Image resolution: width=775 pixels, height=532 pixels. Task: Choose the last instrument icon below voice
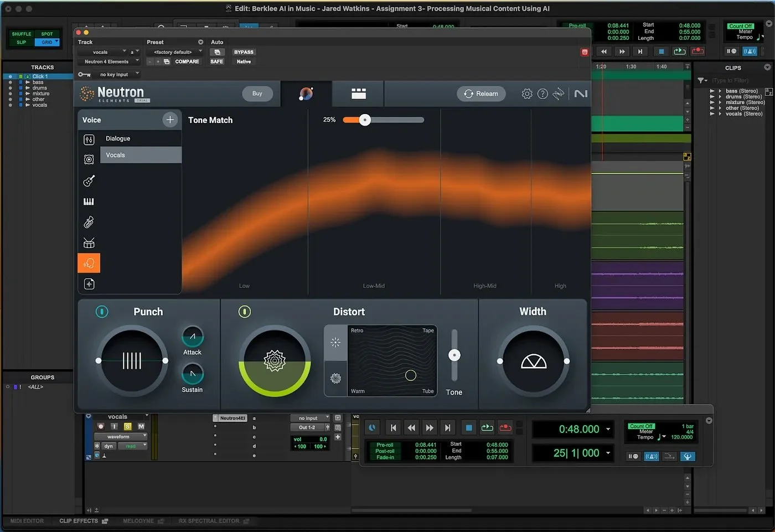[89, 284]
